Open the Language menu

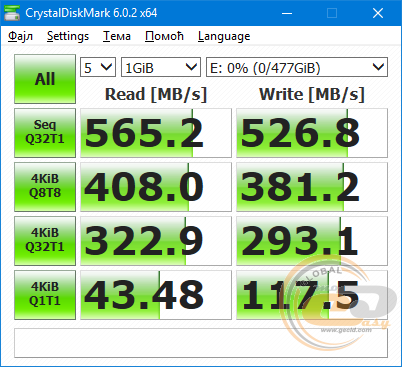224,36
